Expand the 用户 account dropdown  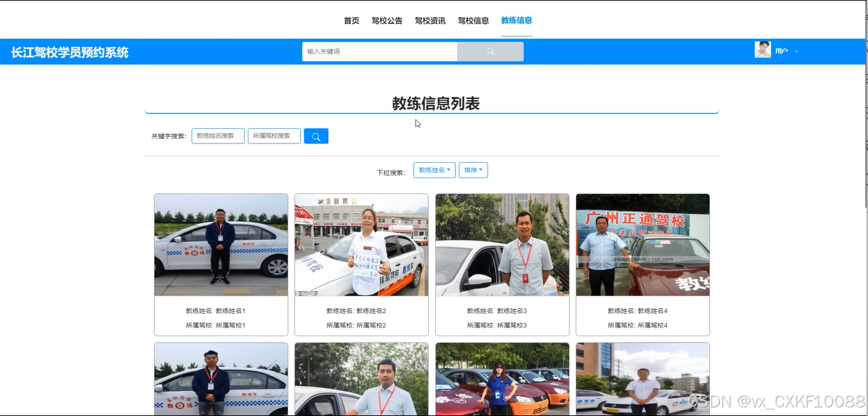(786, 51)
